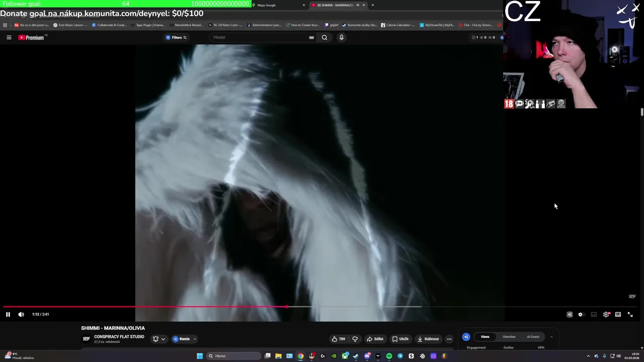Open video settings gear in player

(606, 314)
